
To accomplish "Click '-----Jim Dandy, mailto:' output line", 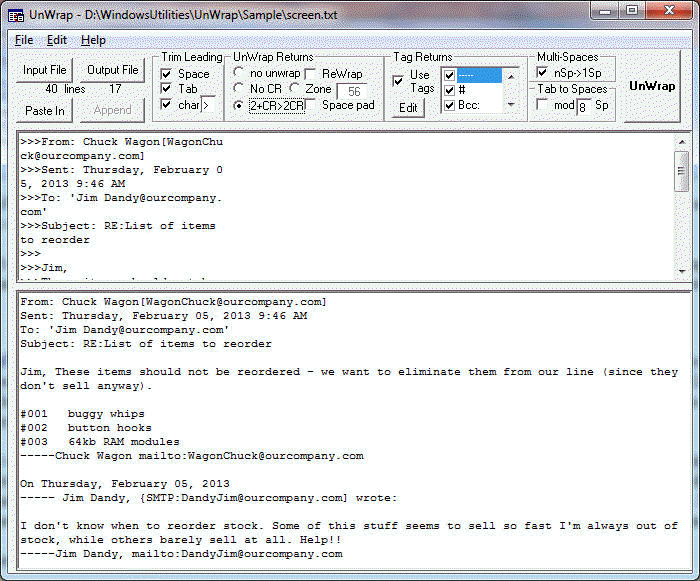I will click(181, 554).
